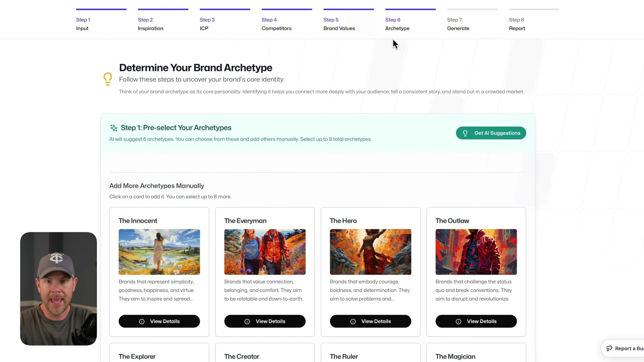Image resolution: width=644 pixels, height=362 pixels.
Task: Select The Everyman card image
Action: (x=265, y=252)
